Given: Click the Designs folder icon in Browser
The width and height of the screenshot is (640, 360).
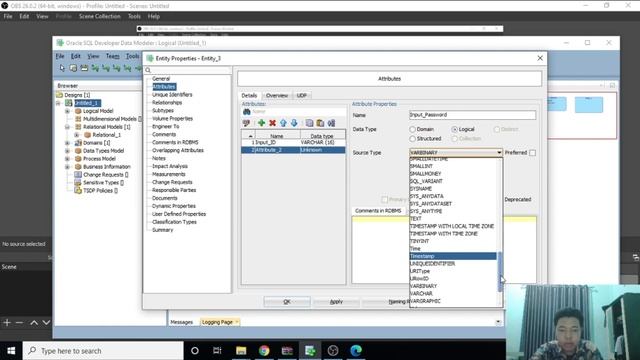Looking at the screenshot, I should (x=60, y=95).
